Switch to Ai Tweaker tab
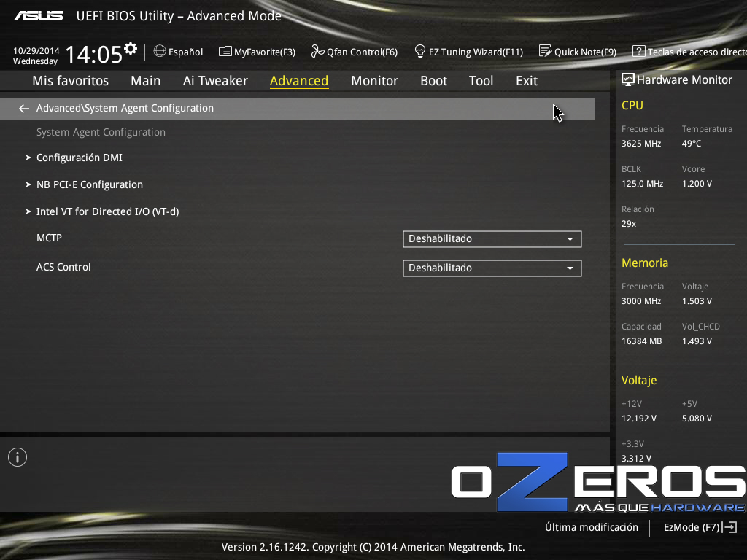 [x=215, y=81]
